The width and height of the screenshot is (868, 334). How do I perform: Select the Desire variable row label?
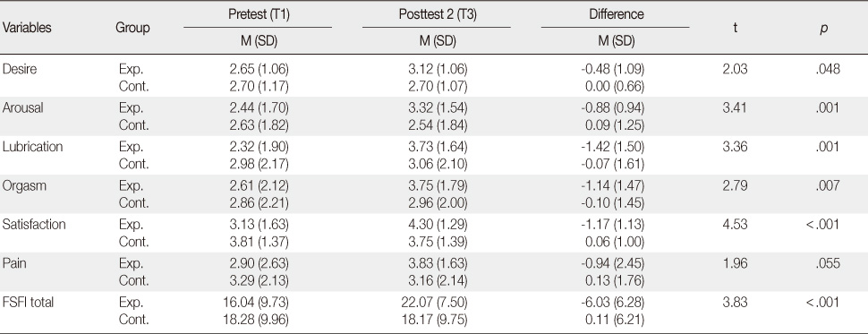click(x=20, y=70)
